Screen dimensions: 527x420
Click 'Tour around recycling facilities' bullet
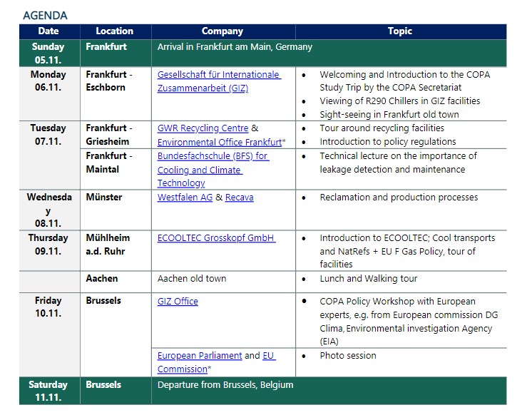coord(382,128)
